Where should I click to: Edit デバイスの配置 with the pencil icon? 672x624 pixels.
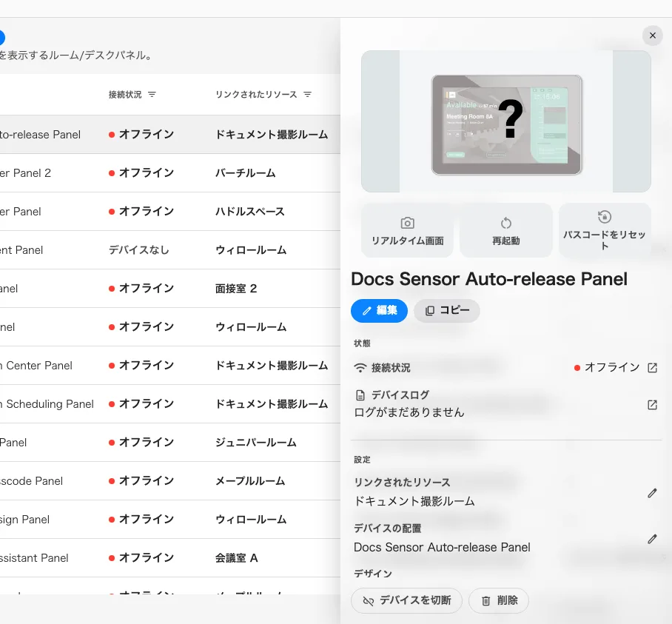point(652,539)
